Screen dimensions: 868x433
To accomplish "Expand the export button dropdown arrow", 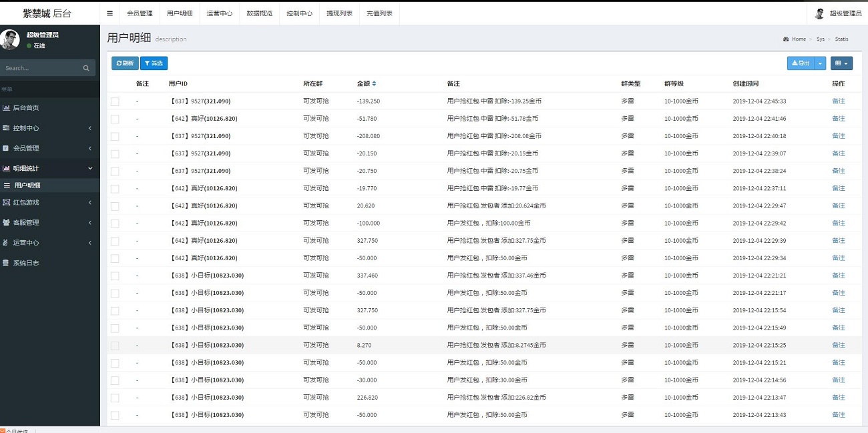I will pos(821,63).
